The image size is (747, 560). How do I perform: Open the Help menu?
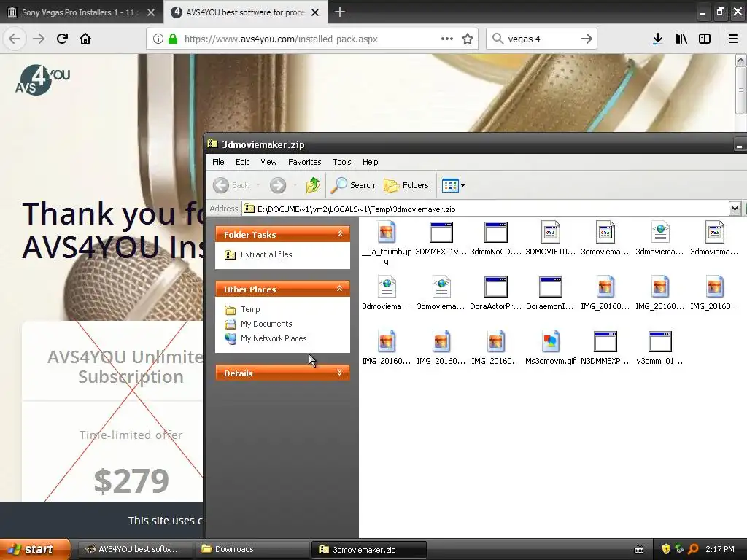[x=370, y=162]
